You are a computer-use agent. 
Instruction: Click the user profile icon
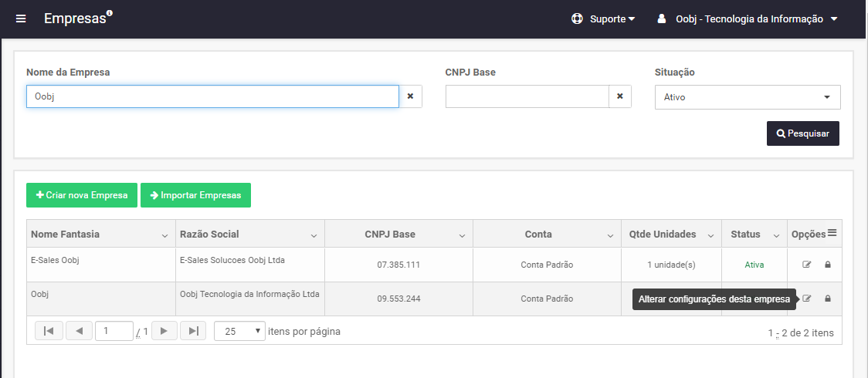click(662, 19)
